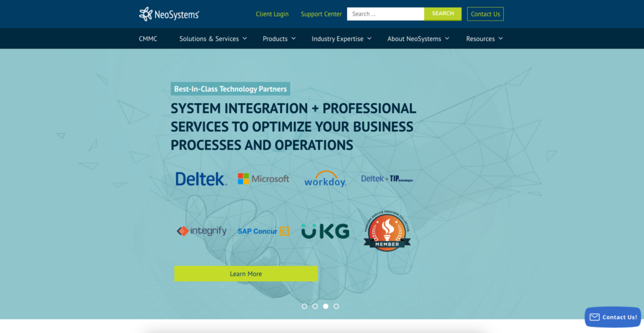The image size is (644, 333).
Task: Click the green SEARCH button
Action: (x=443, y=14)
